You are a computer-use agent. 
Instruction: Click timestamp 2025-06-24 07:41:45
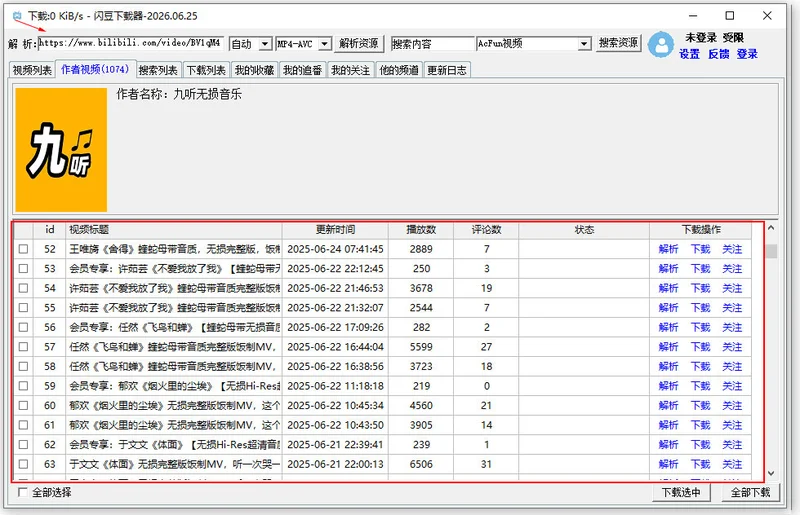pos(335,249)
